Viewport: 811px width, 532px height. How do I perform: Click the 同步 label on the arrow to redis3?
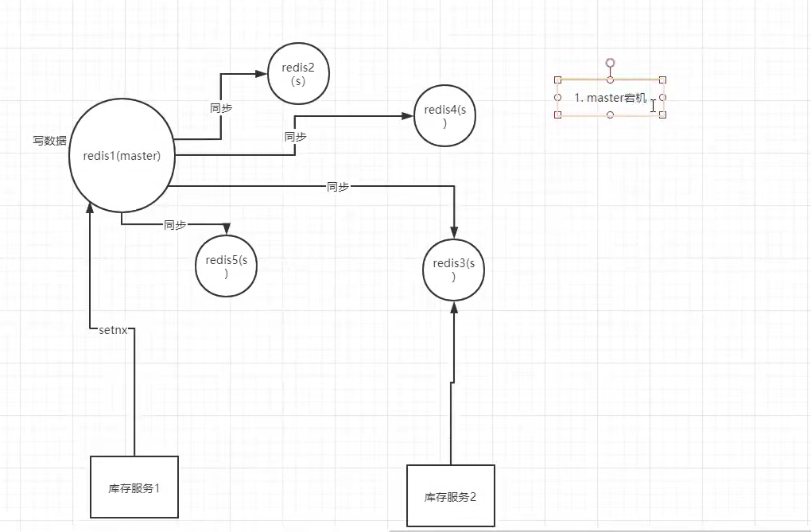tap(338, 186)
